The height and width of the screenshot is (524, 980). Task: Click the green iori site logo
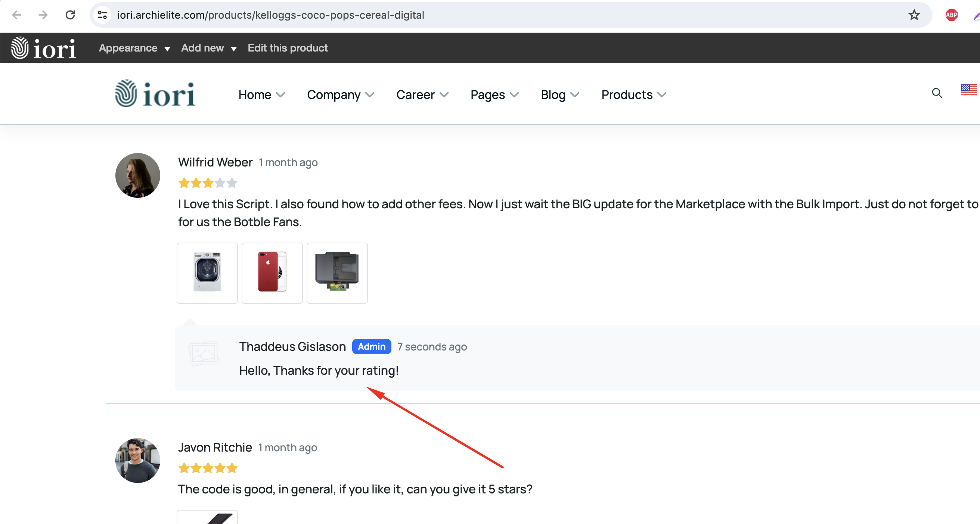pos(155,94)
